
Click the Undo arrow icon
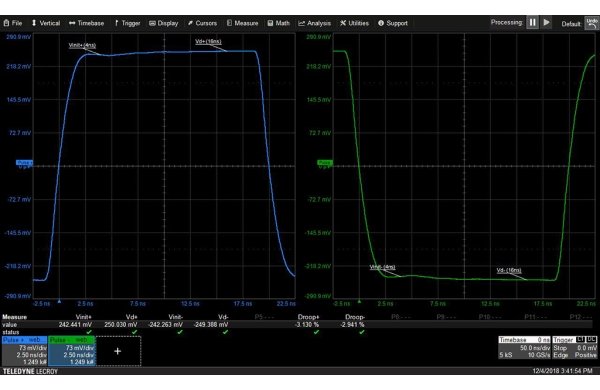[x=592, y=23]
